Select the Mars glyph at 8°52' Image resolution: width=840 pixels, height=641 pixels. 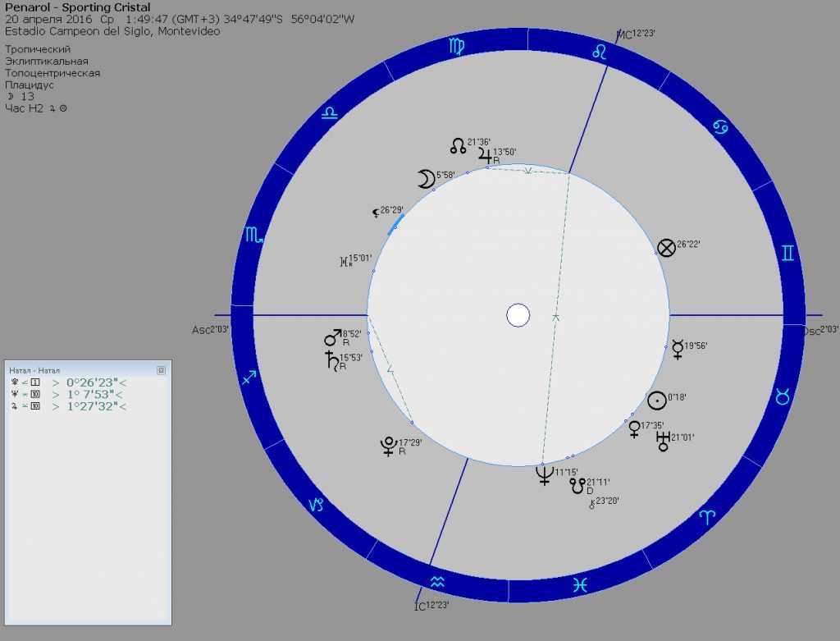[x=333, y=337]
